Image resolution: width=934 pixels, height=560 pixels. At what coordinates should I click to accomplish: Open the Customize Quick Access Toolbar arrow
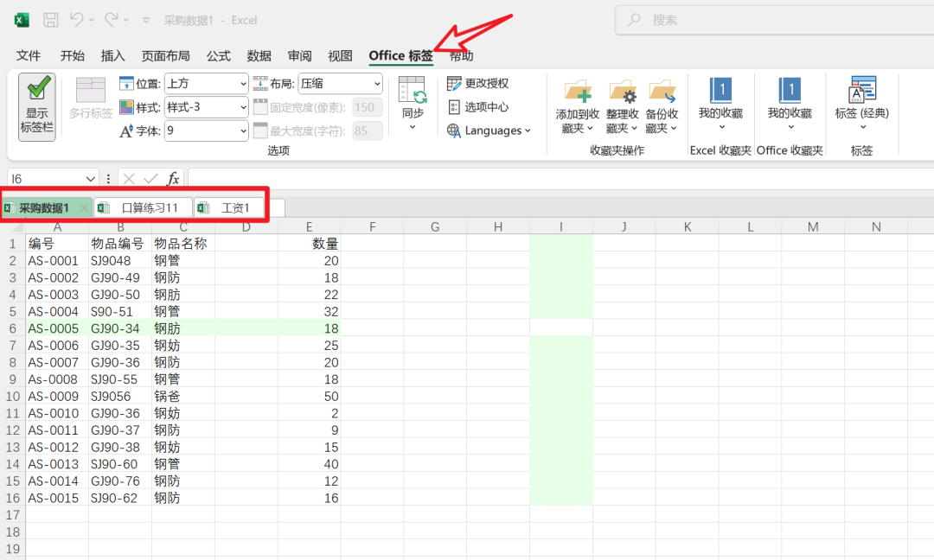point(146,20)
